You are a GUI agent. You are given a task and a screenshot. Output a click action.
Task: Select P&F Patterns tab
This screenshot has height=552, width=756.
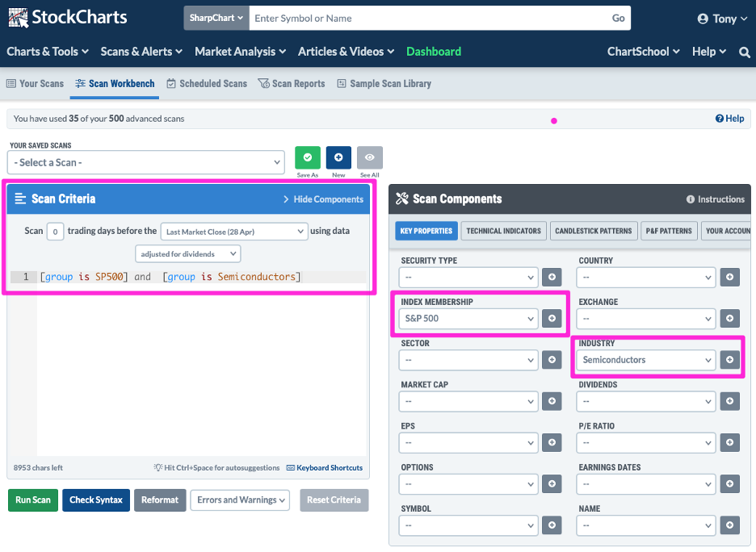pyautogui.click(x=669, y=231)
